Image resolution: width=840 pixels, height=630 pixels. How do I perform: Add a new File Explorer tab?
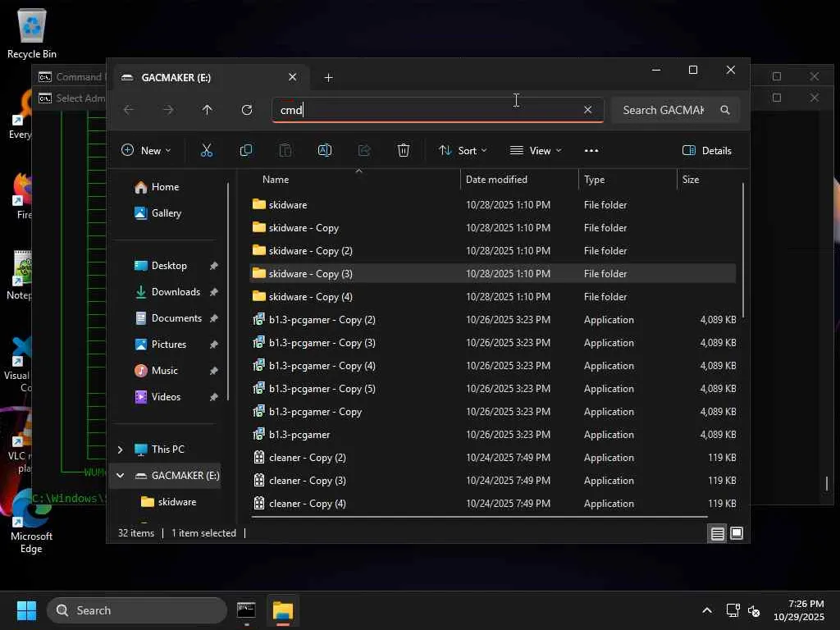point(329,77)
